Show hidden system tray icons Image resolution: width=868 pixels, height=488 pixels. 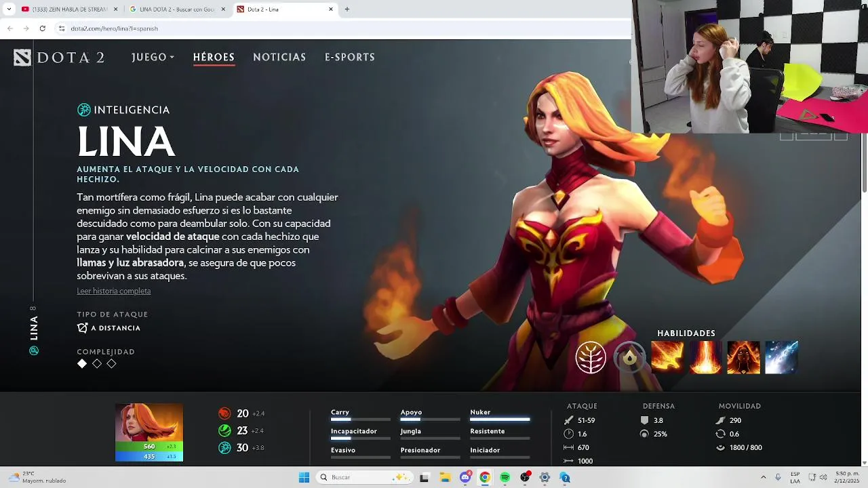click(x=763, y=477)
